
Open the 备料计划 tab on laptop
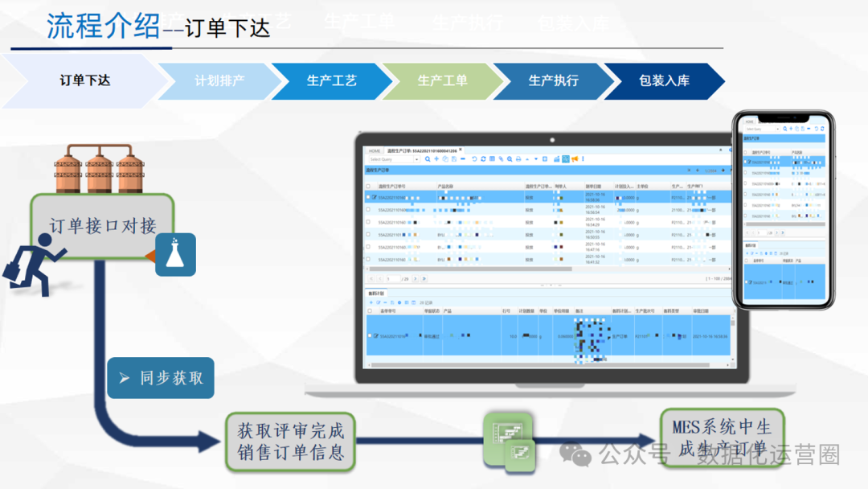376,294
